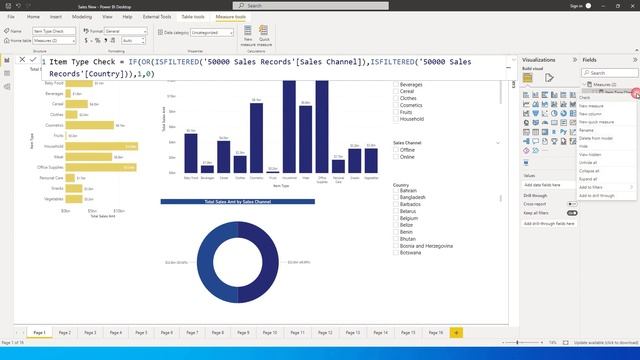The height and width of the screenshot is (360, 640).
Task: Open the Format dropdown showing General
Action: 126,31
